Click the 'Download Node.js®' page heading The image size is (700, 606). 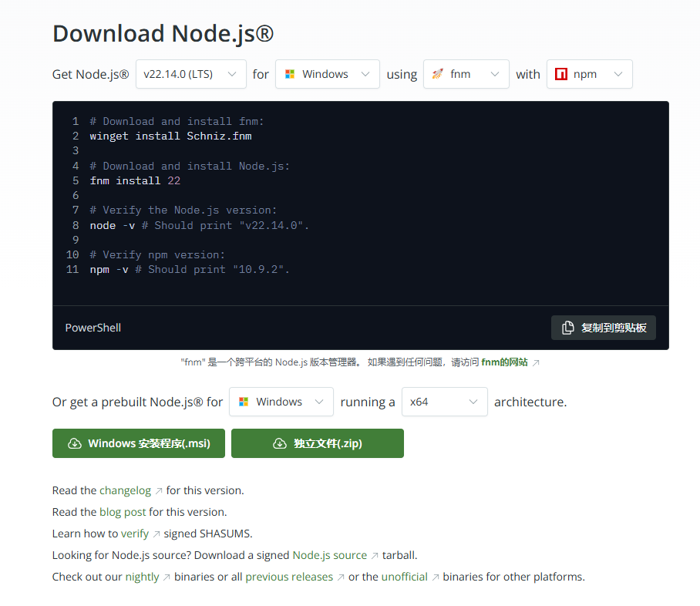click(163, 33)
